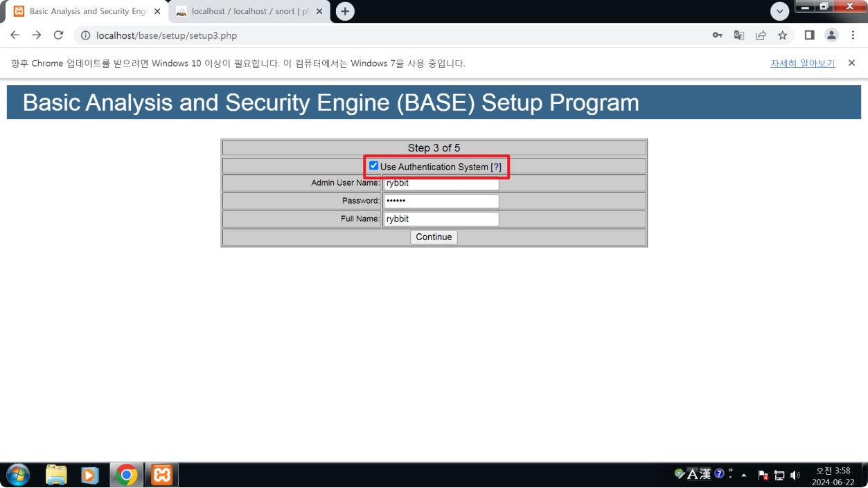The height and width of the screenshot is (488, 868).
Task: Click the share page icon
Action: pos(761,35)
